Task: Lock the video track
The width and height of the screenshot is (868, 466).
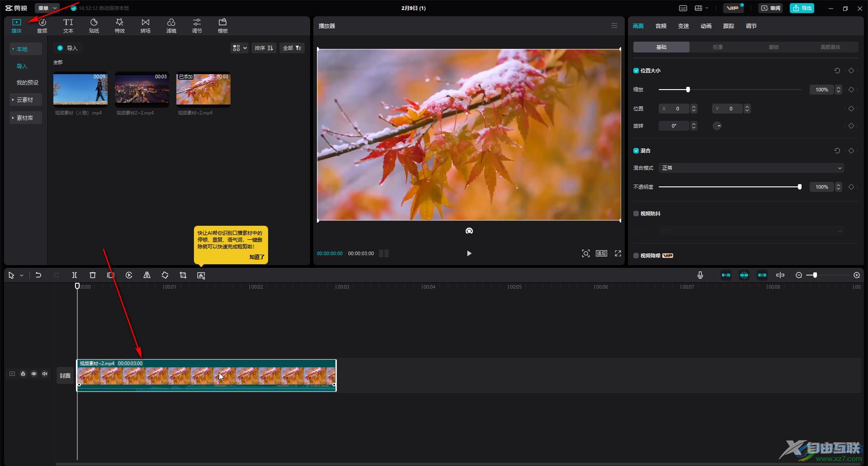Action: pyautogui.click(x=23, y=374)
